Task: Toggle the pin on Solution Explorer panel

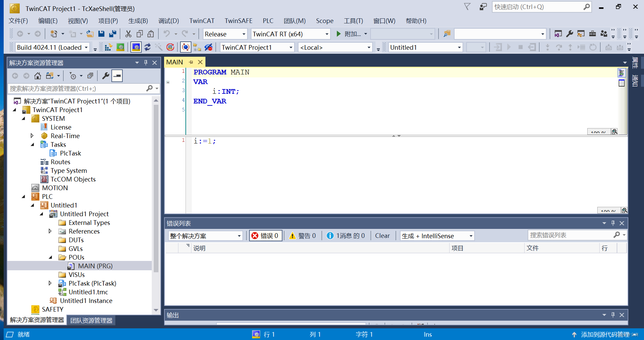Action: [146, 62]
